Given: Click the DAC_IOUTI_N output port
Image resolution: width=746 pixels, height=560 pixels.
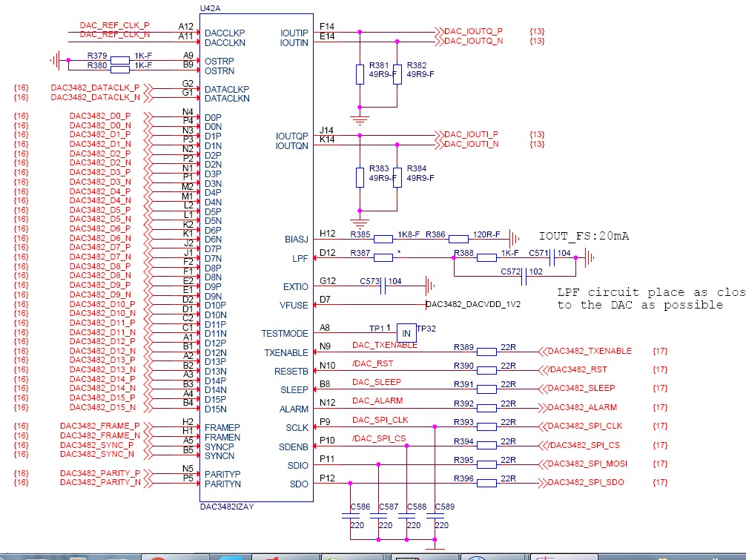Looking at the screenshot, I should (471, 144).
